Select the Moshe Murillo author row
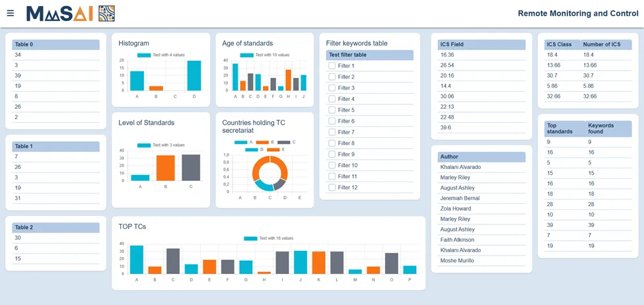 tap(482, 261)
